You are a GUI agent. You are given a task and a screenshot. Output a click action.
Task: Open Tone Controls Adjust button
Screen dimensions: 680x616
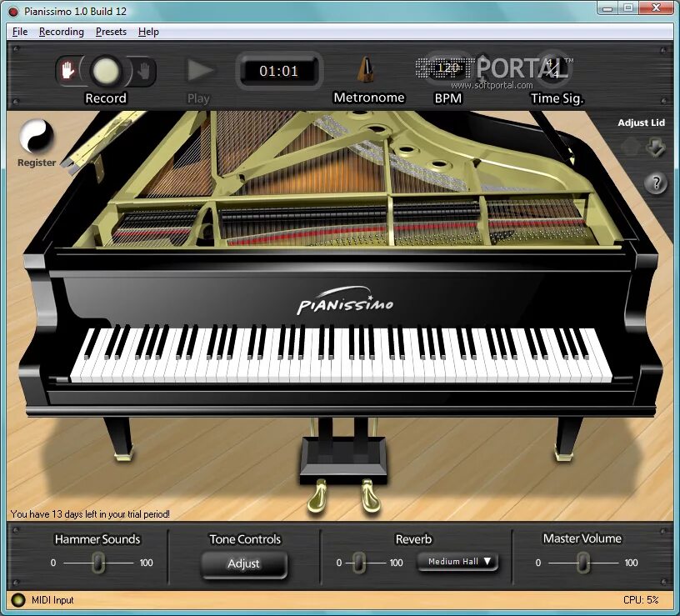coord(244,564)
